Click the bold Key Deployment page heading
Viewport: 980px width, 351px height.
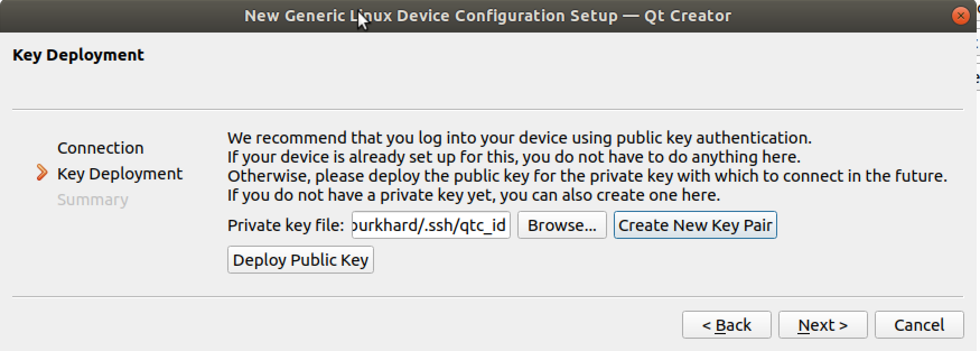click(x=78, y=55)
